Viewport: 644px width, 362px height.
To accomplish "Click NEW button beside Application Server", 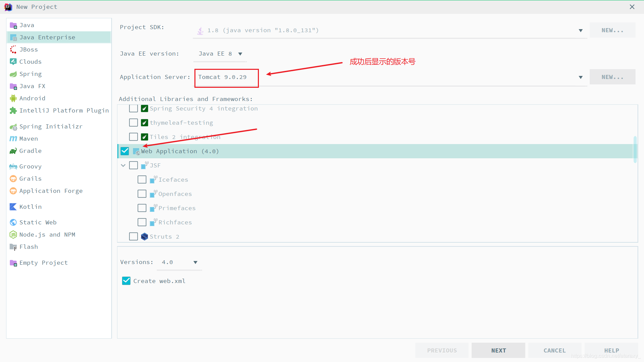I will tap(612, 77).
